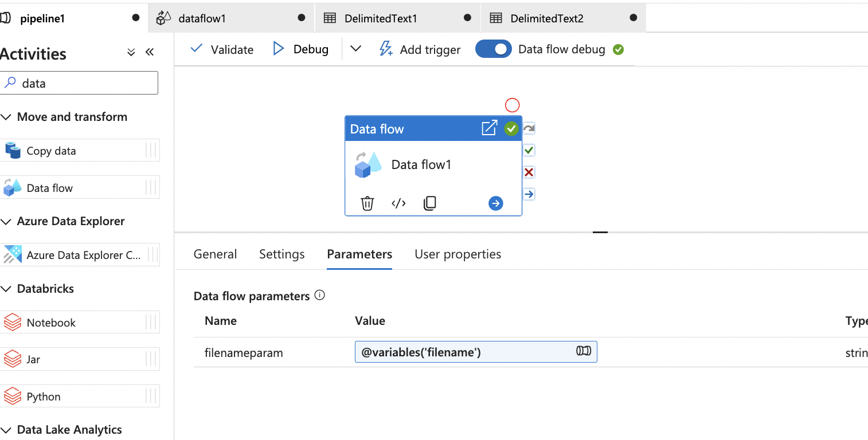Click the Data flow activity header bar
This screenshot has width=868, height=440.
coord(433,128)
